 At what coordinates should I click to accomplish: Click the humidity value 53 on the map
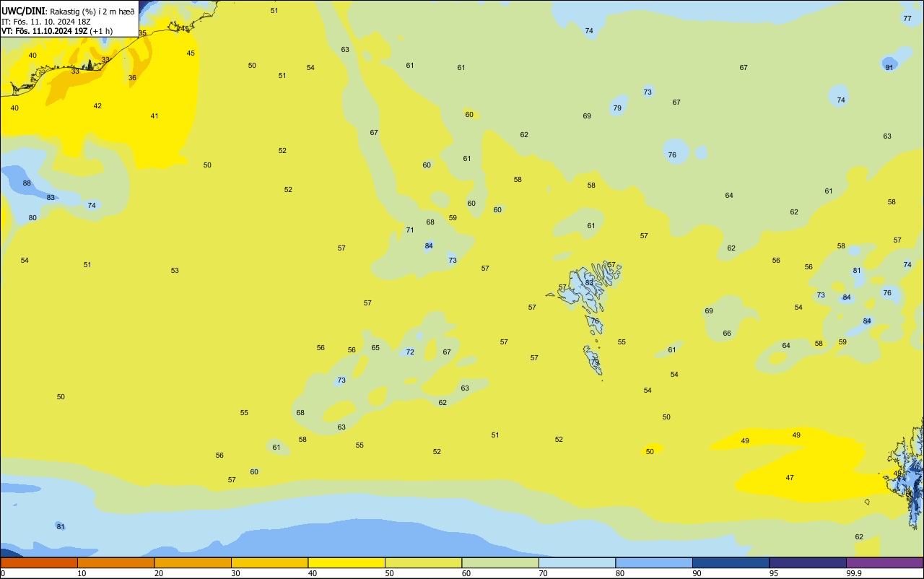click(175, 270)
